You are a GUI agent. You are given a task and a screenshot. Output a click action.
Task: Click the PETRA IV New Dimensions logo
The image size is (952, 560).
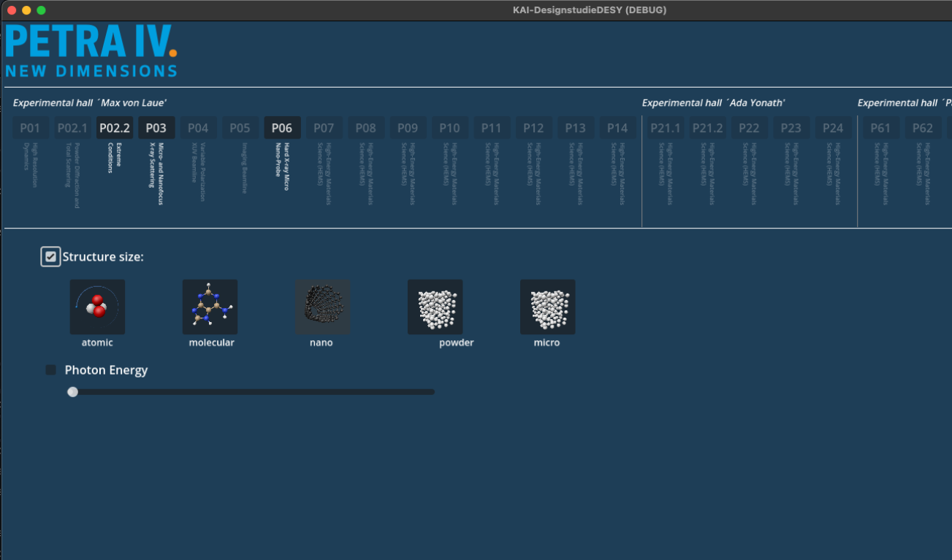click(x=91, y=51)
